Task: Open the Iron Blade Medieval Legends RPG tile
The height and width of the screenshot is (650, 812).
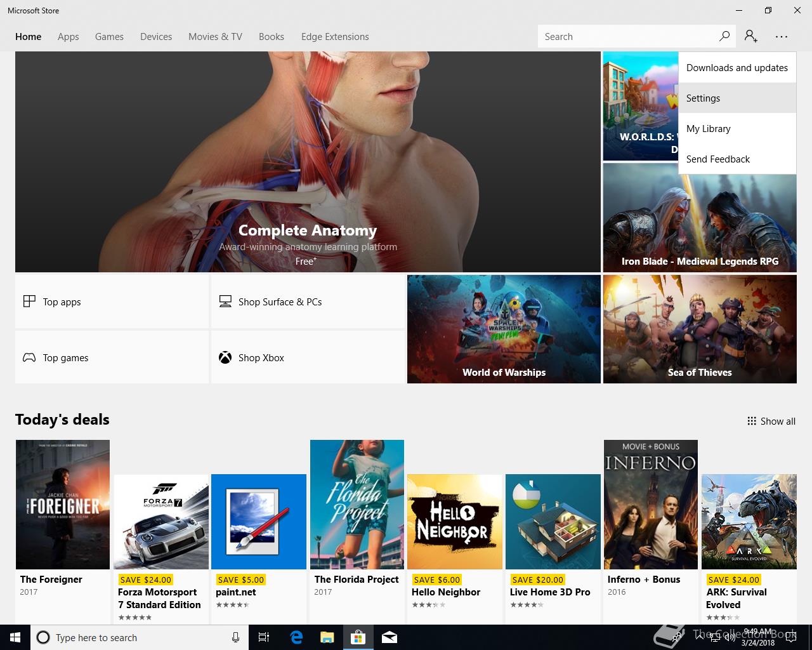Action: pyautogui.click(x=700, y=218)
